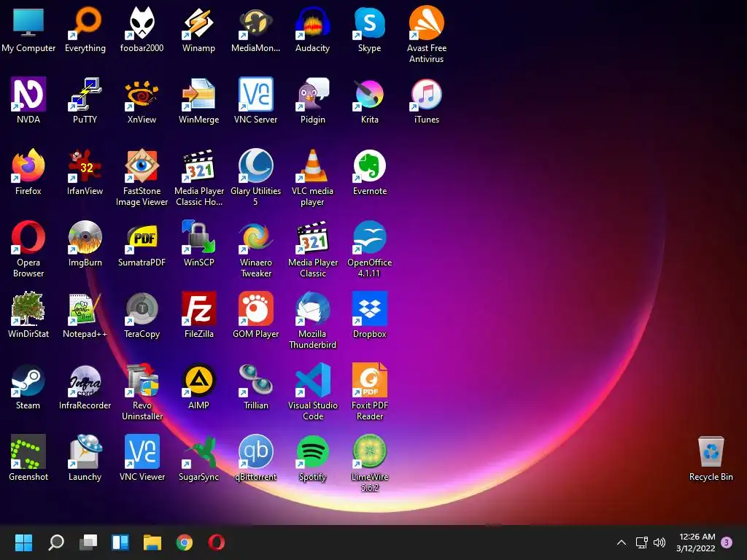The image size is (747, 560).
Task: Launch the Everything search shortcut
Action: [85, 23]
